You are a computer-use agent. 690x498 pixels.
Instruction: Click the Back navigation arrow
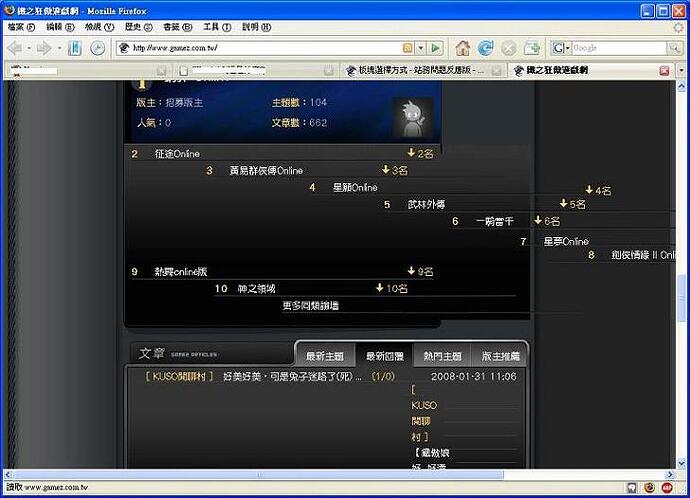15,48
